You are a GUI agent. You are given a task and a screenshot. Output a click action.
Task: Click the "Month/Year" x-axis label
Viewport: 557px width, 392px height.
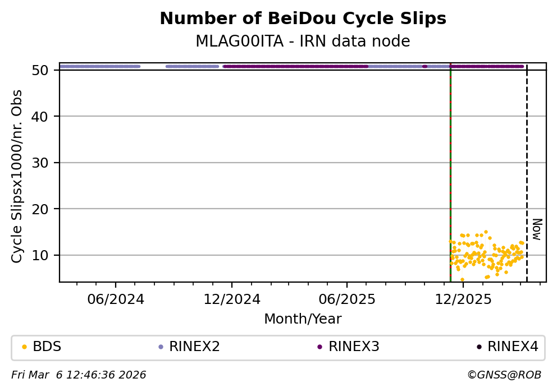point(303,319)
